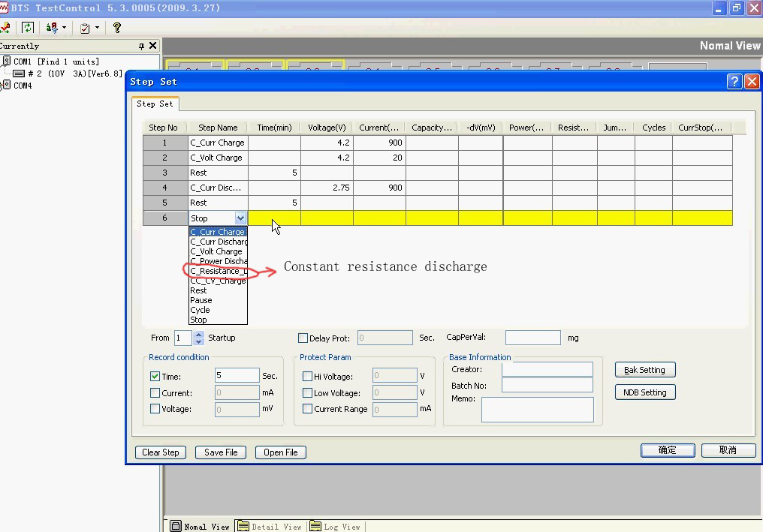Select the Step Set tab
Viewport: 763px width, 532px height.
155,104
